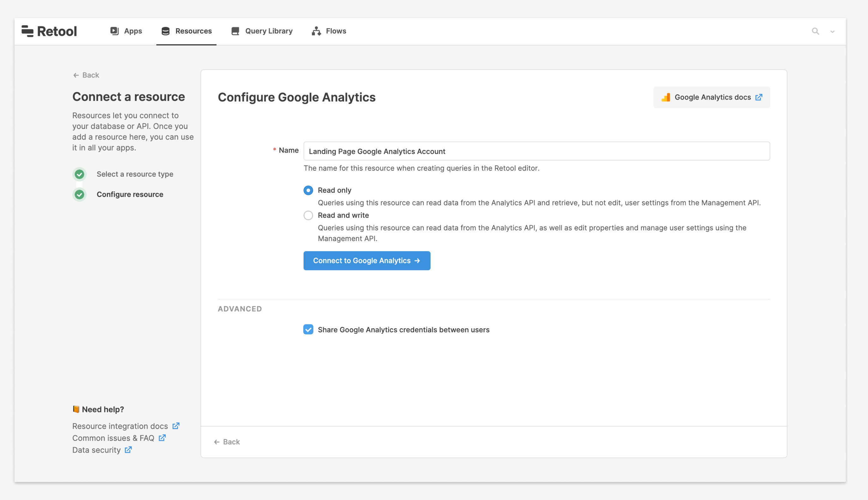Open Data security link

coord(96,450)
